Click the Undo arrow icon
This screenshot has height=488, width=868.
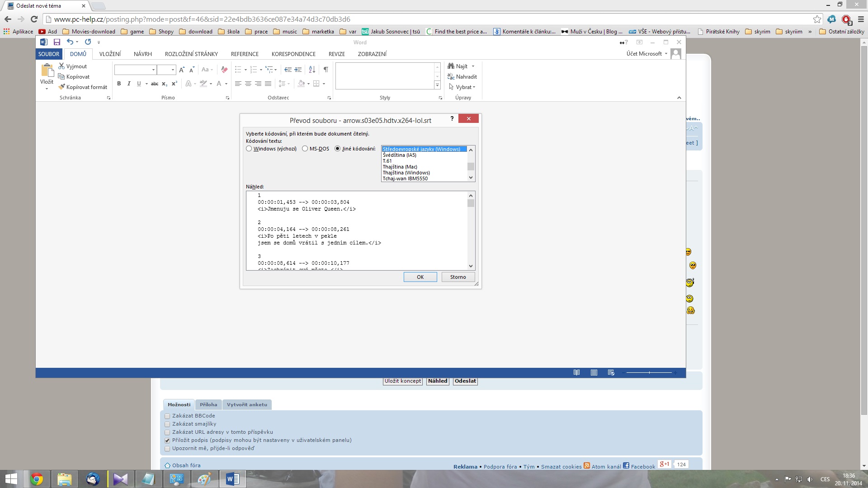point(70,42)
